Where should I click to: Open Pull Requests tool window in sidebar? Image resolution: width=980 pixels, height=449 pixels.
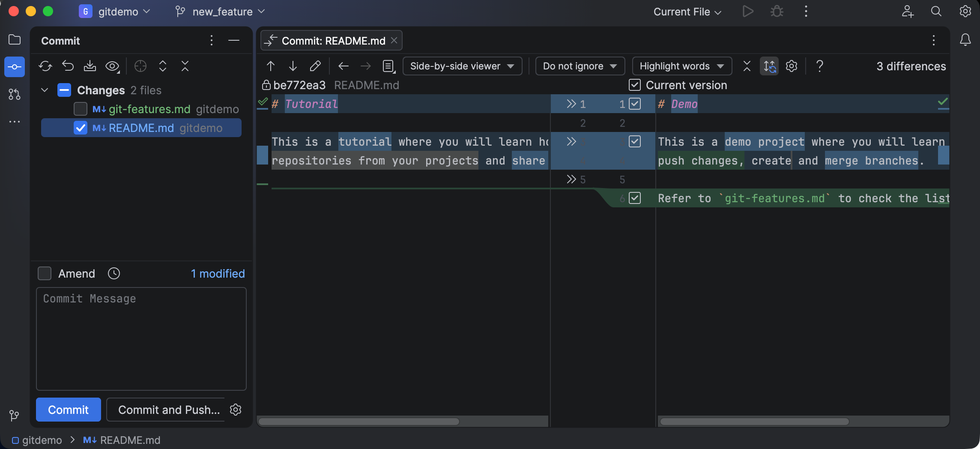pos(15,94)
